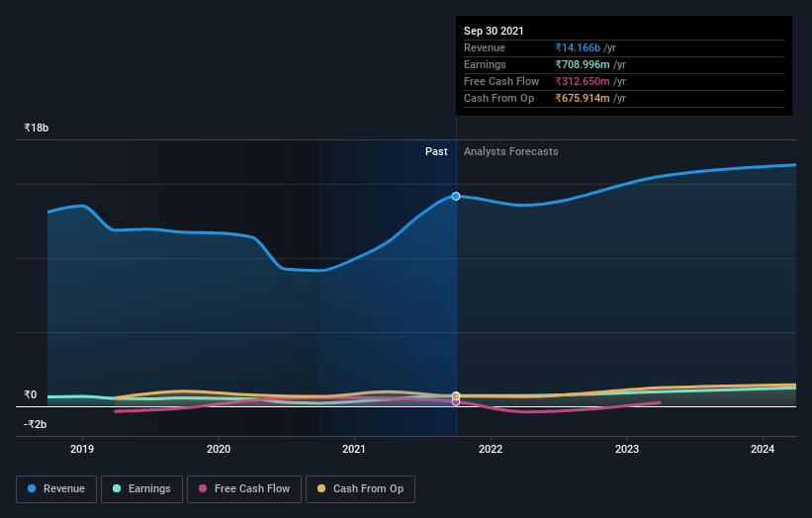The width and height of the screenshot is (812, 518).
Task: Select the 2022 x-axis label
Action: (x=491, y=449)
